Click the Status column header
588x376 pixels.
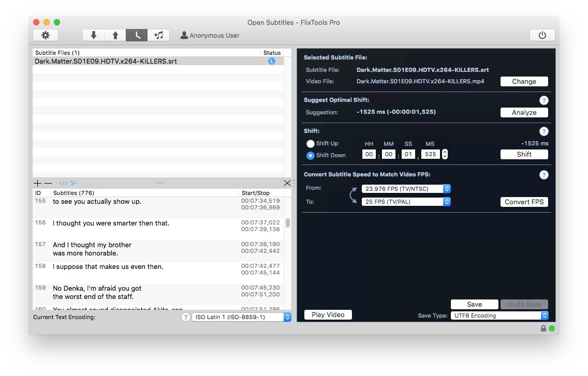click(x=272, y=53)
